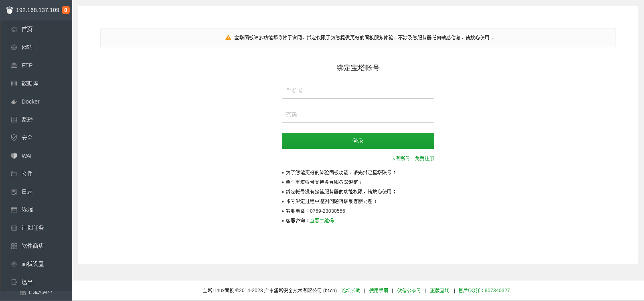Click the 未有账号，免费注册 link
Viewport: 644px width, 301px height.
coord(412,159)
